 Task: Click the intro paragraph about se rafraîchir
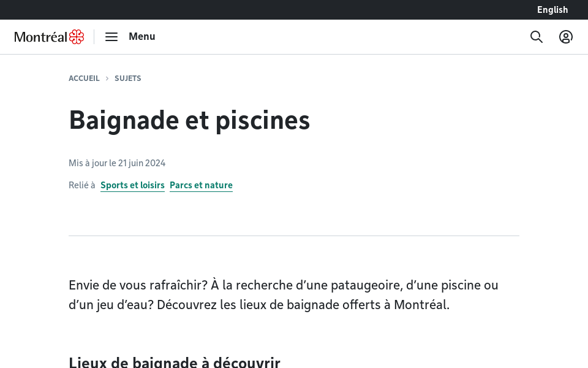coord(284,295)
